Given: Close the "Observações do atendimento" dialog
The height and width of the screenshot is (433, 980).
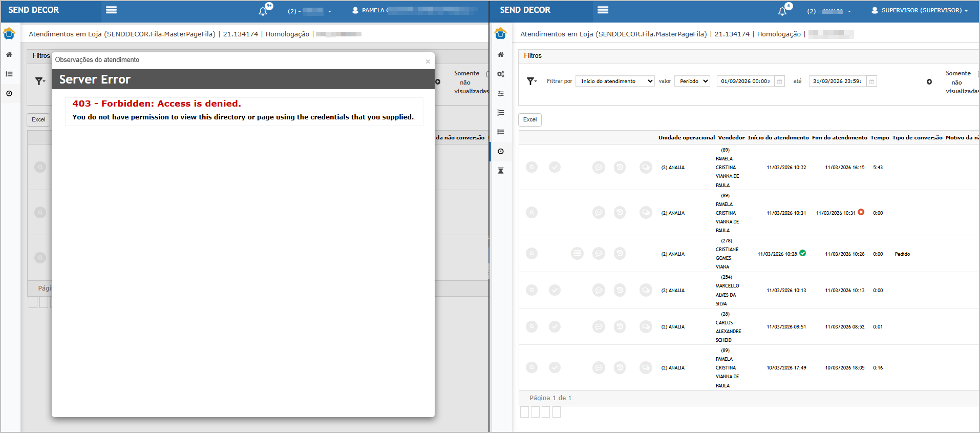Looking at the screenshot, I should 428,61.
